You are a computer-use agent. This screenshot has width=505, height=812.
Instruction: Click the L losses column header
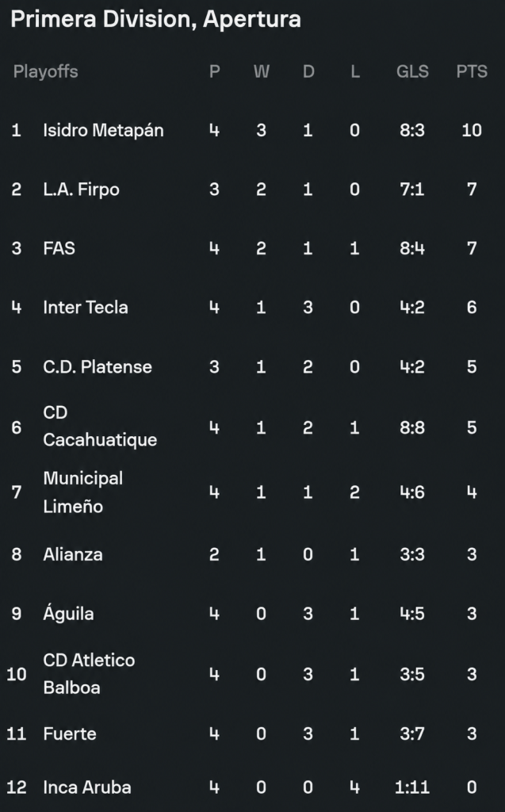(355, 71)
